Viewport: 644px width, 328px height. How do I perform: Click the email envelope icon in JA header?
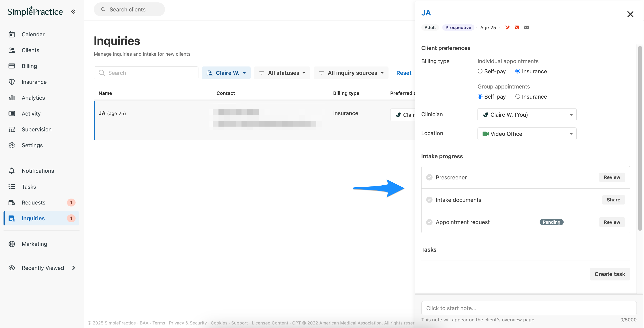pos(527,28)
